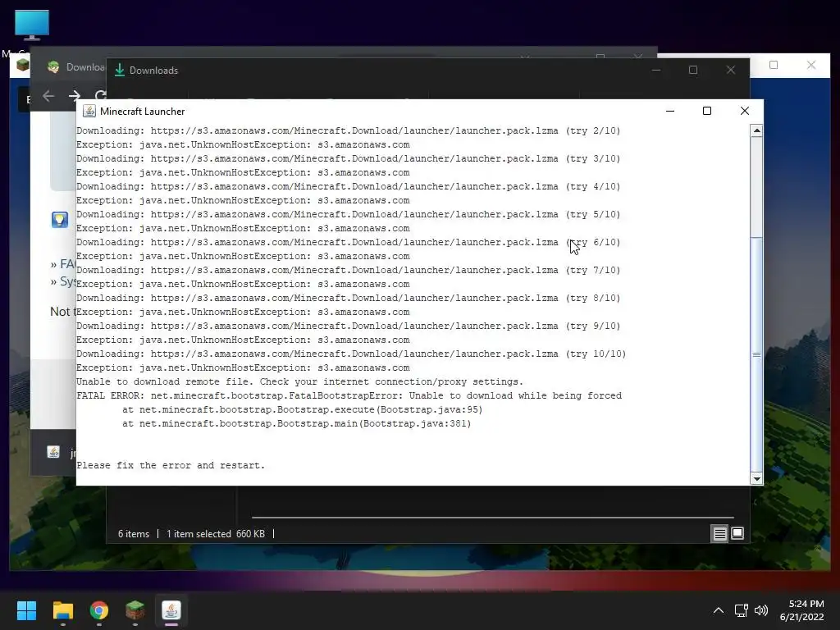Click the launcher log scroll up arrow
The image size is (840, 630).
click(x=756, y=130)
